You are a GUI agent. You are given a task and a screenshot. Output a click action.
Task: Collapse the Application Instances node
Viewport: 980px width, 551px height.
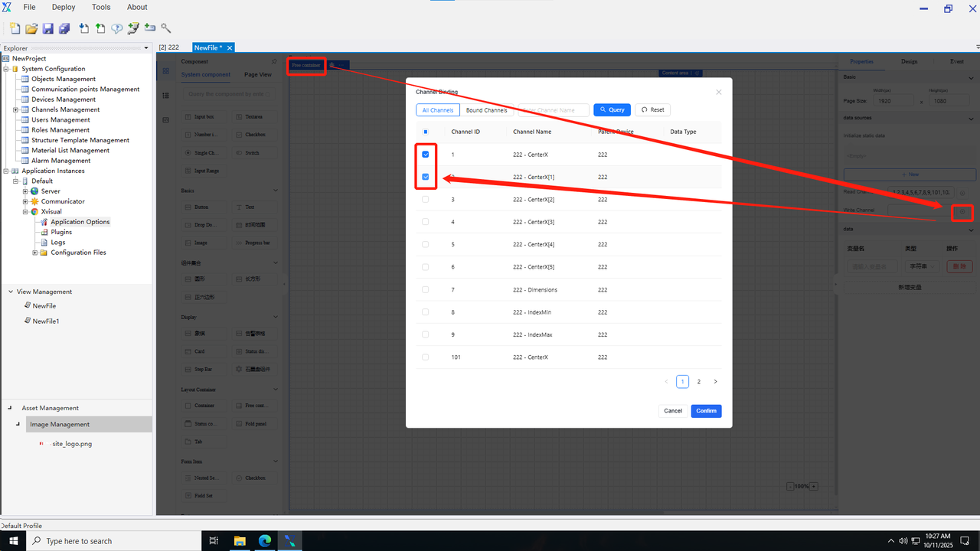[6, 171]
